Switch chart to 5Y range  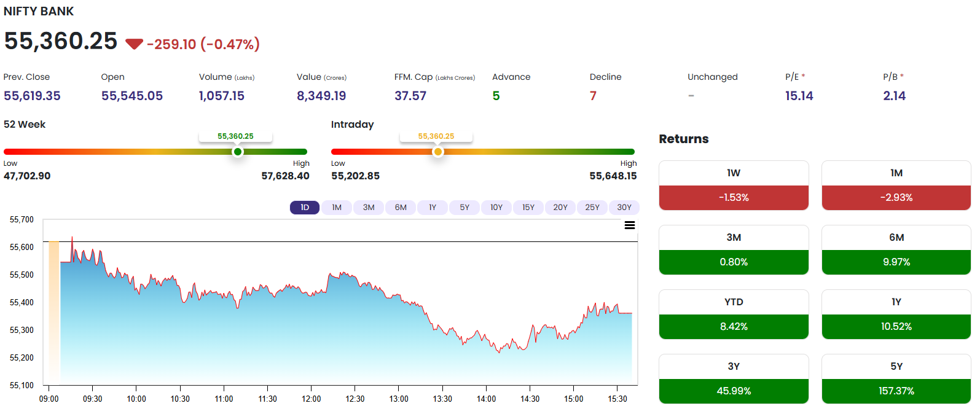pyautogui.click(x=465, y=208)
